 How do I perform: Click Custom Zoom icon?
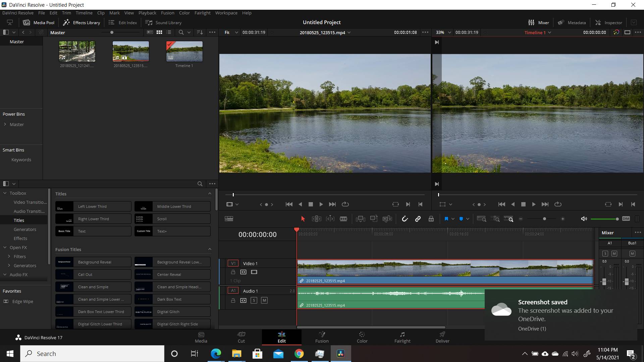click(508, 219)
